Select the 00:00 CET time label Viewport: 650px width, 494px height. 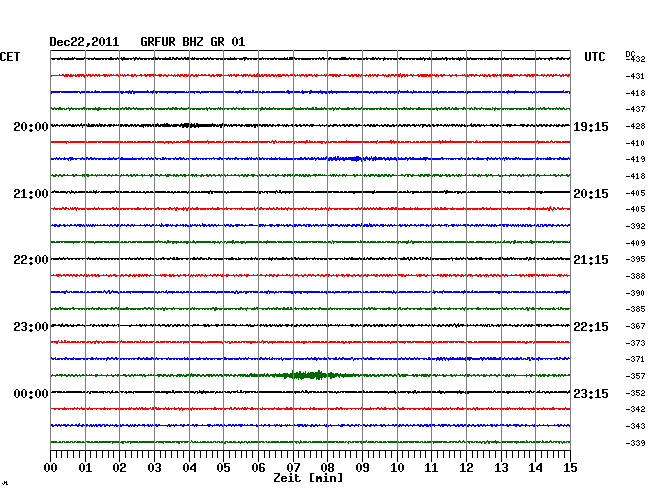point(31,394)
